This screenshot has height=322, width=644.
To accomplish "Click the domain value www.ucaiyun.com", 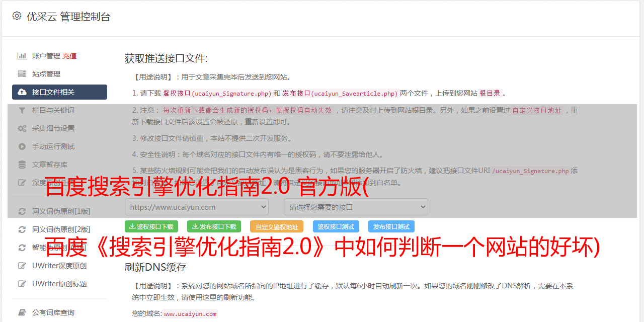I will pyautogui.click(x=190, y=314).
